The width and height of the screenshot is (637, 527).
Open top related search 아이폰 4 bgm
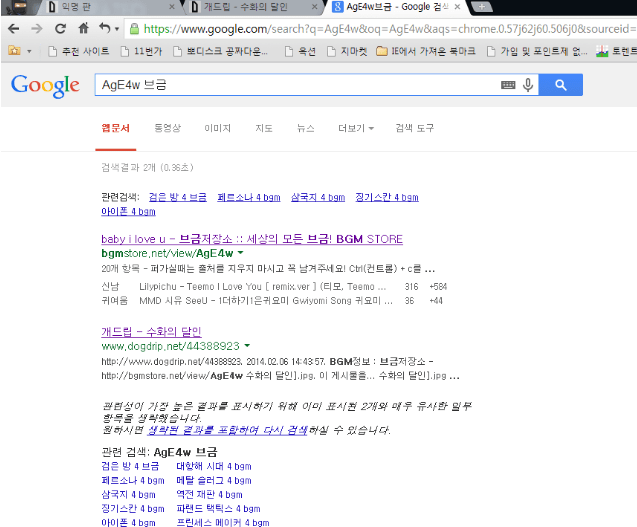(128, 212)
